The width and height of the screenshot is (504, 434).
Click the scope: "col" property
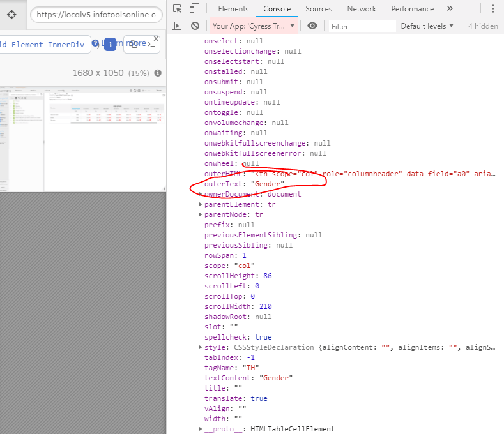coord(229,266)
